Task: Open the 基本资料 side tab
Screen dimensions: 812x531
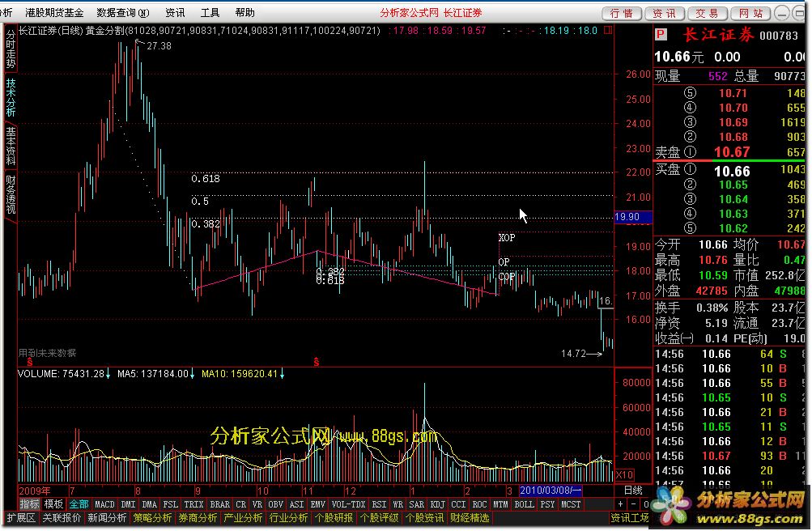Action: coord(11,146)
